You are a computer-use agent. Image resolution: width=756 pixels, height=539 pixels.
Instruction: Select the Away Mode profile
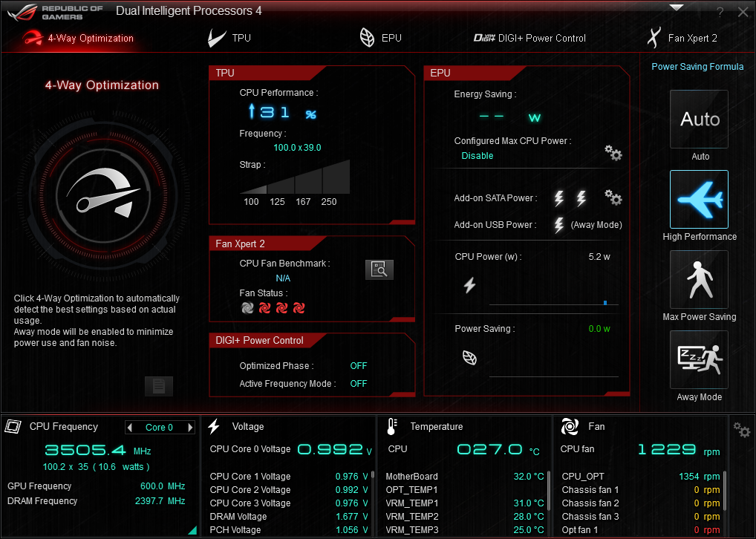point(699,359)
